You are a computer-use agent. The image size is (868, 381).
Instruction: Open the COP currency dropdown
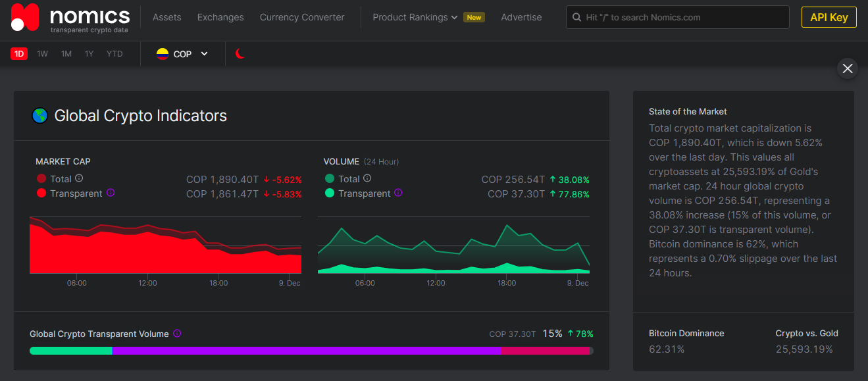183,54
